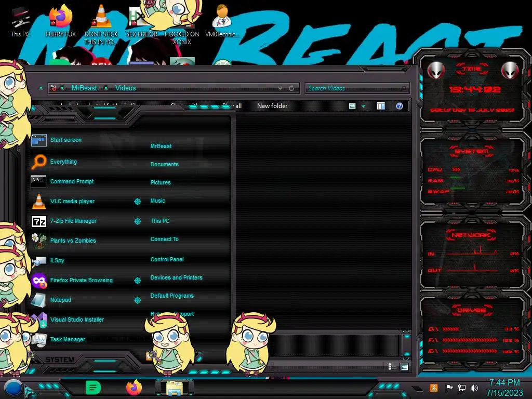This screenshot has width=532, height=399.
Task: Launch Task Manager from start menu
Action: pyautogui.click(x=58, y=339)
